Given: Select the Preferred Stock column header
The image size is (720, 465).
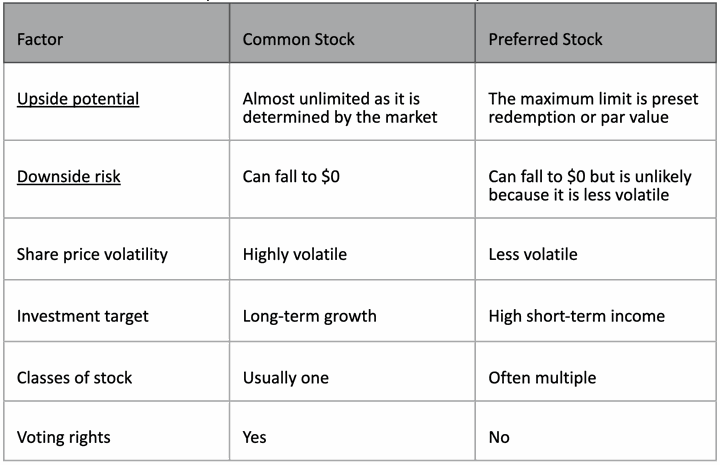Looking at the screenshot, I should (596, 34).
